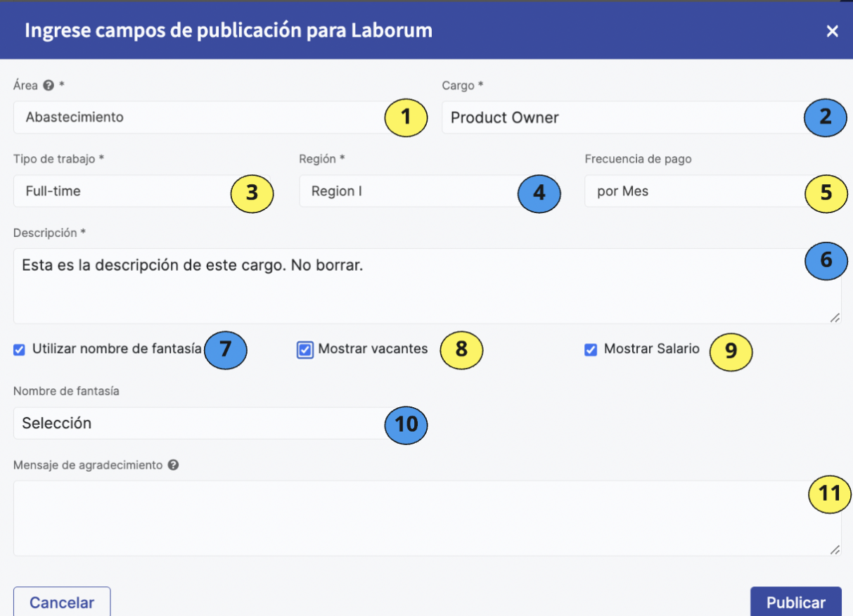The image size is (853, 616).
Task: Close the Laborum publication dialog
Action: pos(833,31)
